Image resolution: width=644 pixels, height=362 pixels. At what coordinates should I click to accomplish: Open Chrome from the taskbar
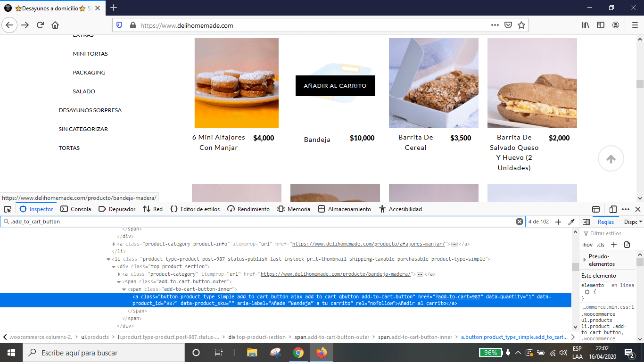coord(298,353)
